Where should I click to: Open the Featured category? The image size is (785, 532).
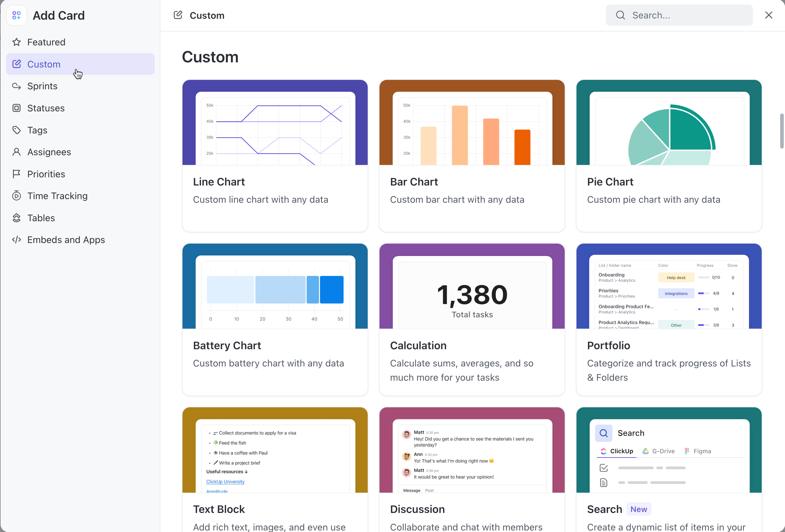[46, 42]
